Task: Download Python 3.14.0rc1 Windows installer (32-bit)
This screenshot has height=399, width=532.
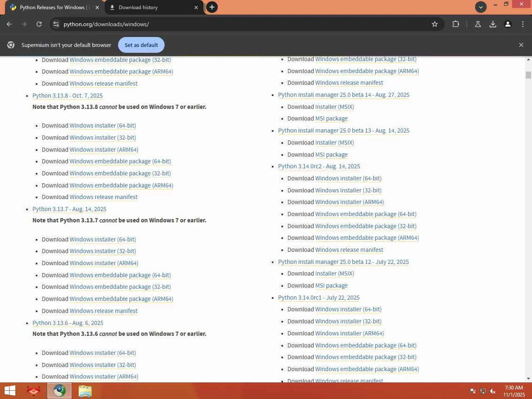Action: pyautogui.click(x=348, y=321)
